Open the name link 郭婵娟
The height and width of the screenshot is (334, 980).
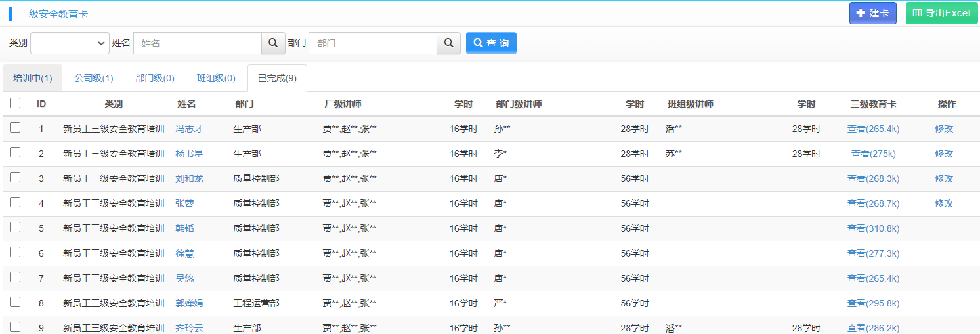[x=189, y=303]
